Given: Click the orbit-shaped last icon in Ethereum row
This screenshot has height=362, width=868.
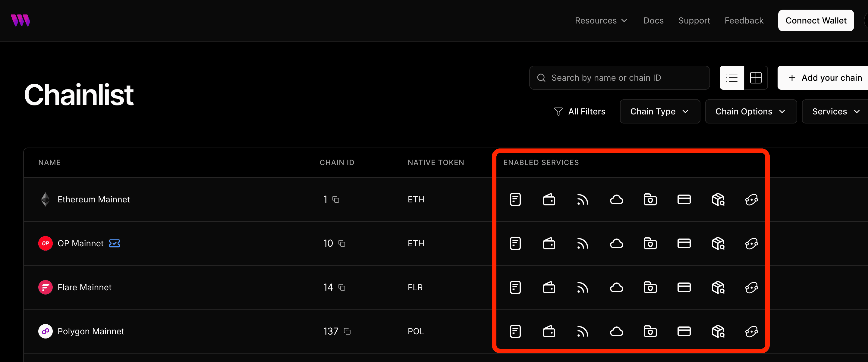Looking at the screenshot, I should click(x=751, y=199).
